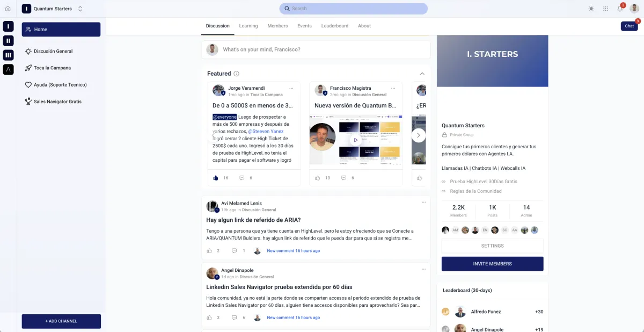Open the apps grid icon
Screen dimensions: 644x332
605,9
